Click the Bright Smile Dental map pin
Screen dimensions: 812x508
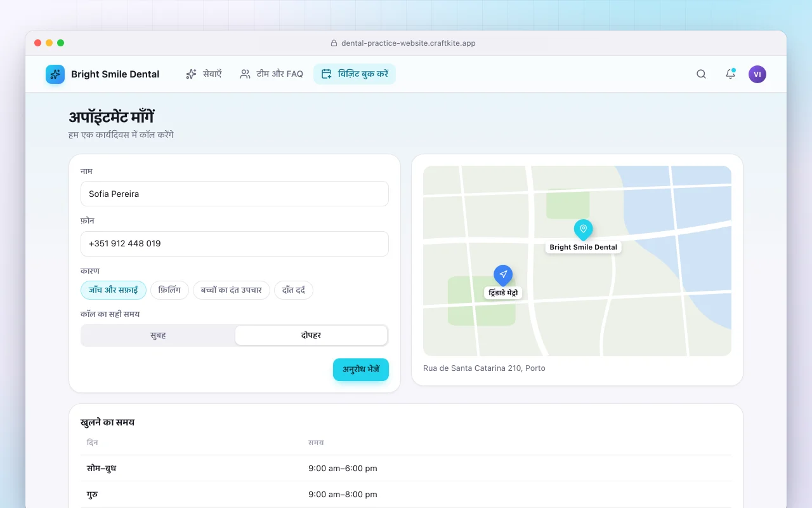583,229
